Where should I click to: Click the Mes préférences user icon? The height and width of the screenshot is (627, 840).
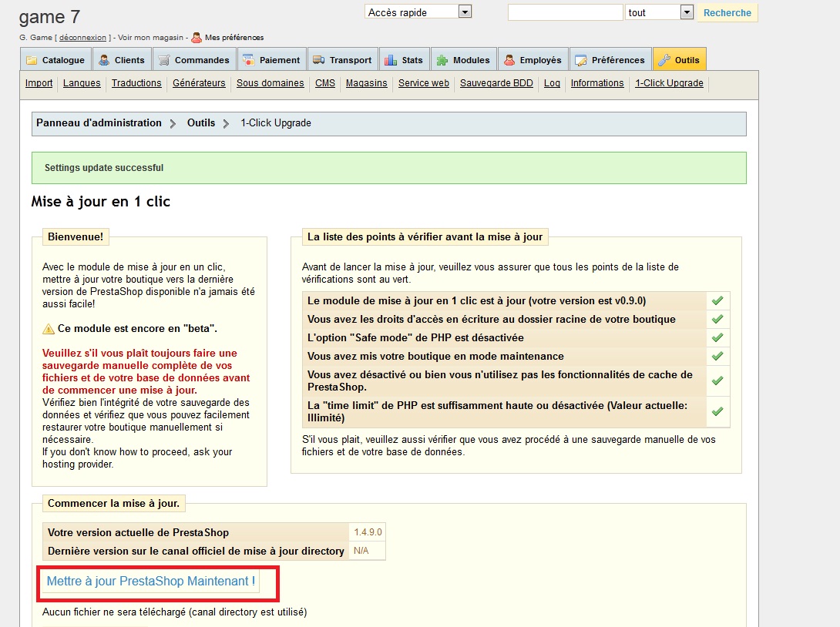[197, 38]
